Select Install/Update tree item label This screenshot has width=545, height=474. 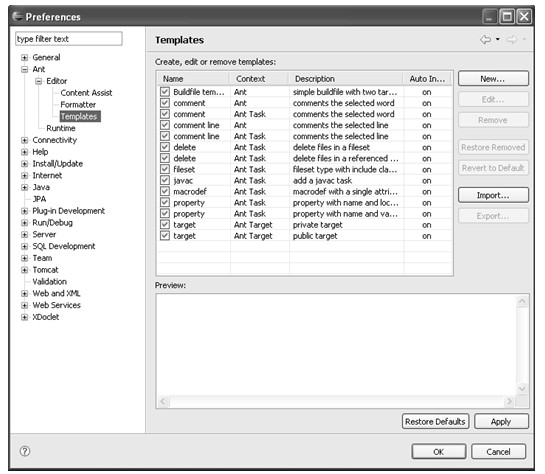click(x=58, y=164)
